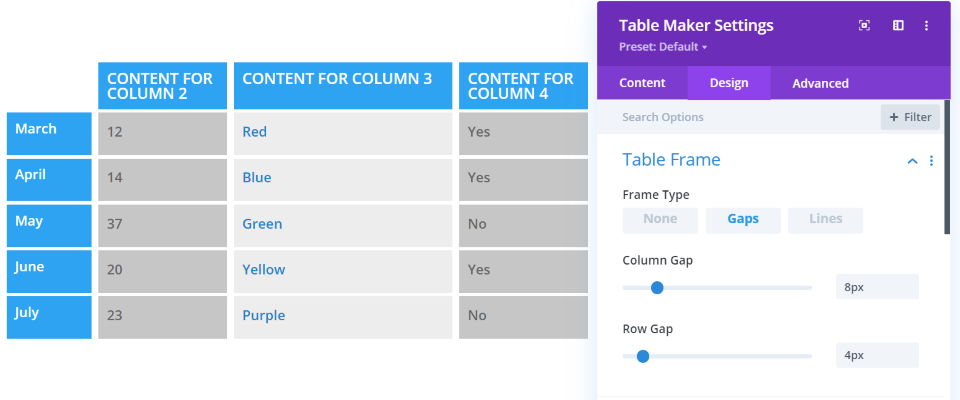This screenshot has height=400, width=960.
Task: Set Frame Type to Gaps
Action: coord(743,219)
